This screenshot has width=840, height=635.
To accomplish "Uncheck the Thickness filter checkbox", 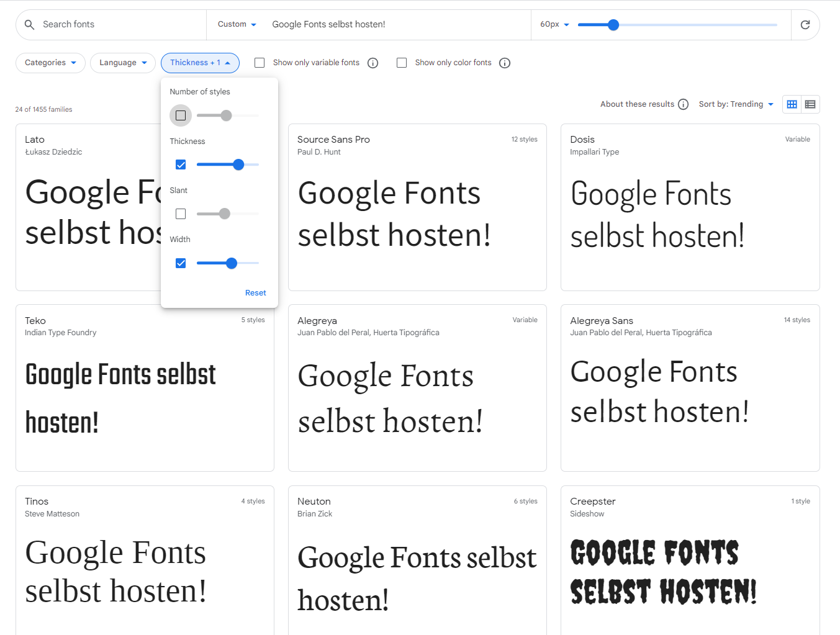I will pos(181,164).
